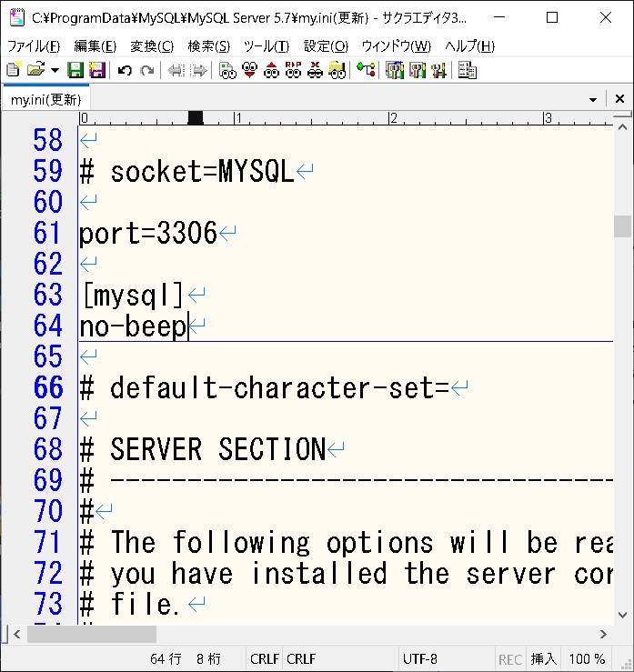The height and width of the screenshot is (672, 634).
Task: Jump back in tag history
Action: tap(176, 70)
